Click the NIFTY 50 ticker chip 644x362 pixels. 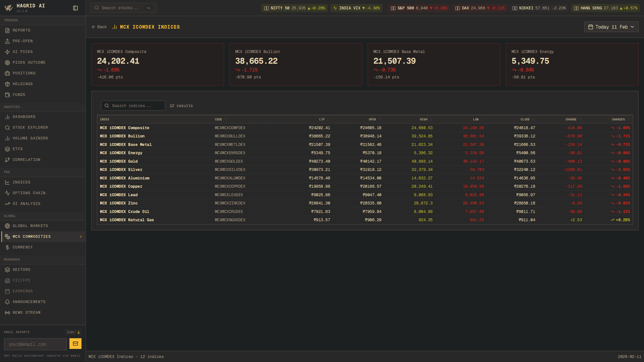tap(294, 8)
